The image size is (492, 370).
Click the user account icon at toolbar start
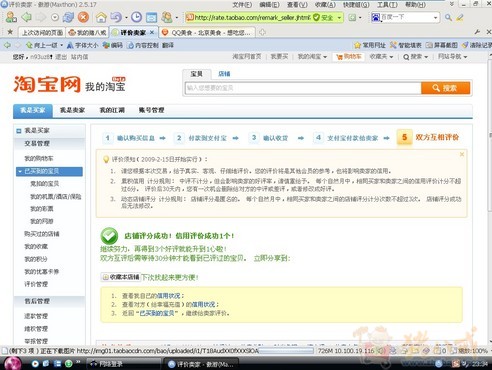(x=11, y=17)
